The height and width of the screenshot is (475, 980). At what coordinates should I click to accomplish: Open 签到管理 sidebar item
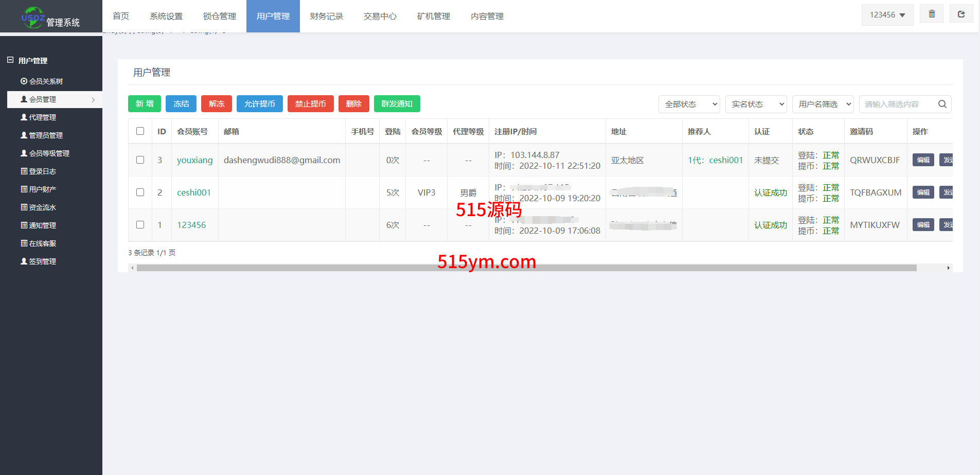pyautogui.click(x=42, y=261)
